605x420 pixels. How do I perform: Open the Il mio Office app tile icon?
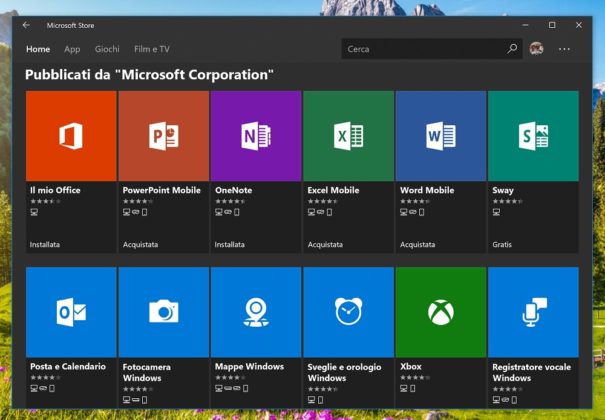pos(71,136)
